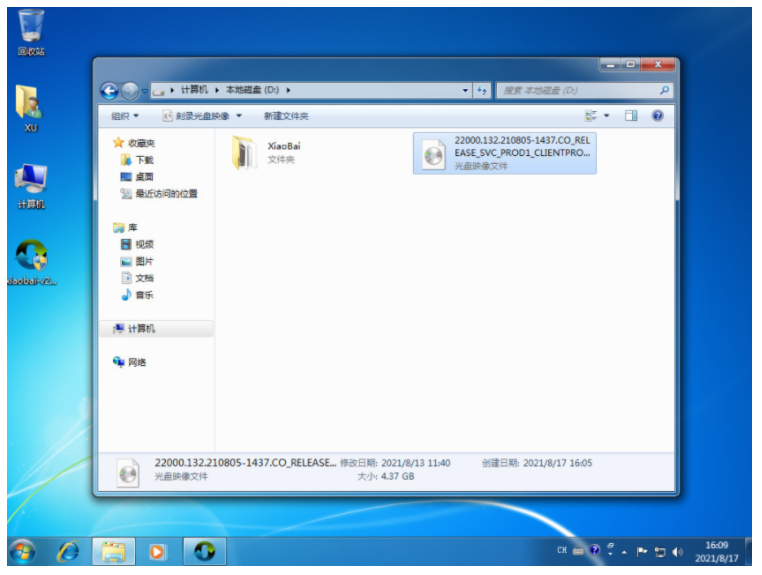Open the change view dropdown arrow
This screenshot has height=575, width=762.
[607, 116]
